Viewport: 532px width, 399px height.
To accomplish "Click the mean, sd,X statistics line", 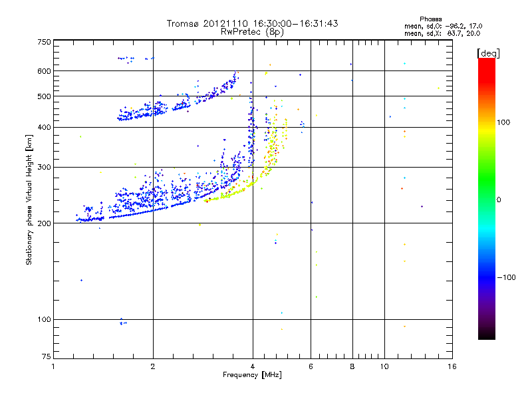I will click(442, 33).
